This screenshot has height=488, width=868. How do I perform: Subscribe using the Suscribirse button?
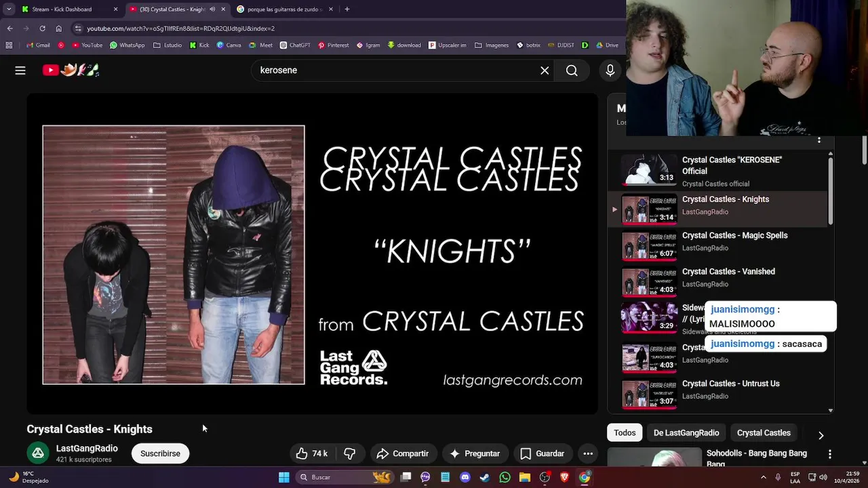160,453
